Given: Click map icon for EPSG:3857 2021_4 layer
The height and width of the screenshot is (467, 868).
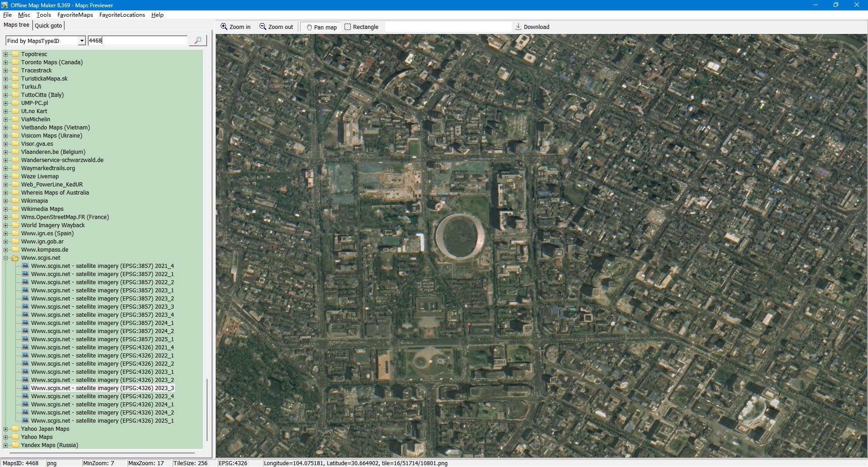Looking at the screenshot, I should 26,266.
